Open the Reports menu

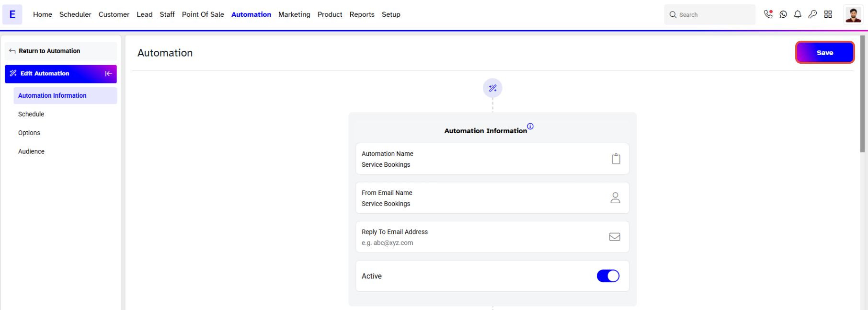pos(362,14)
